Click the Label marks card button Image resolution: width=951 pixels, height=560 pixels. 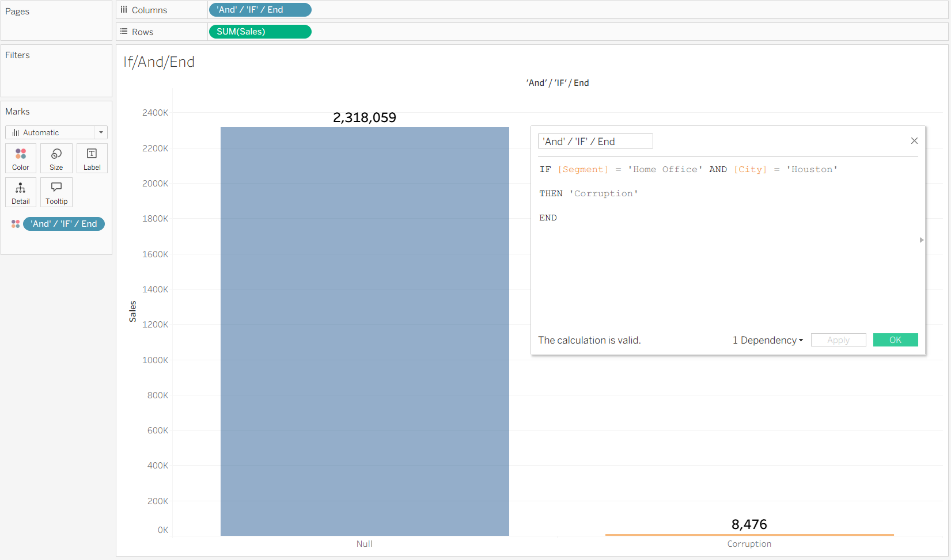point(91,158)
